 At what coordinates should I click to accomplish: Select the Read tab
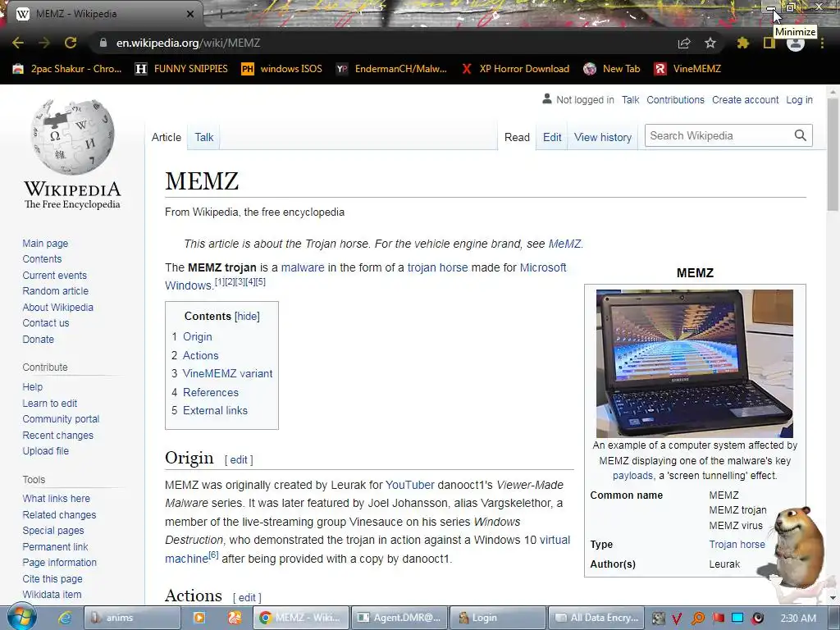click(x=517, y=137)
